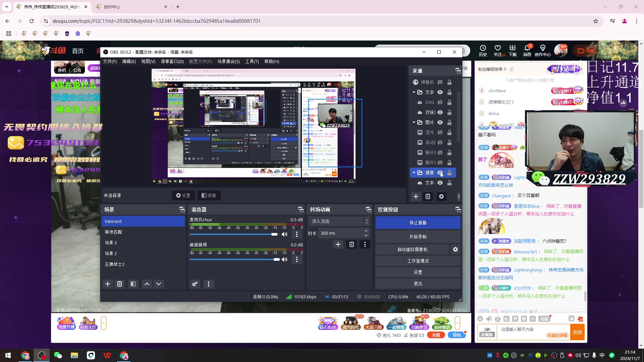Remove selected scene with trash icon

(119, 284)
